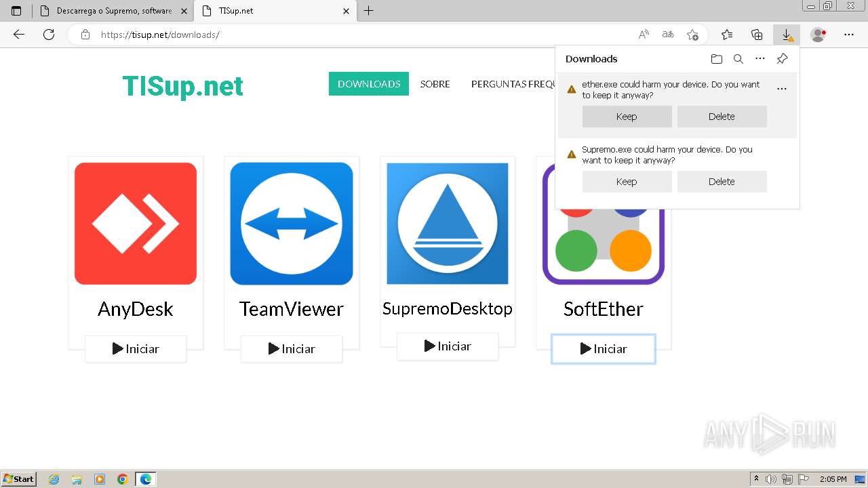Search downloads with magnifier icon
The image size is (868, 488).
pyautogui.click(x=738, y=59)
